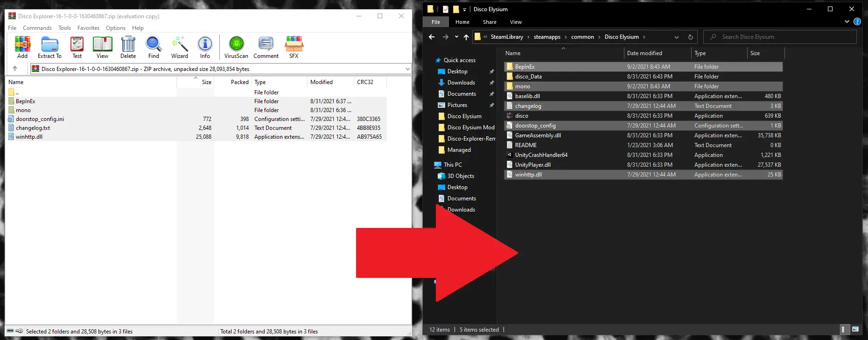Select the disco_Data folder in Explorer
This screenshot has height=340, width=868.
click(x=644, y=77)
